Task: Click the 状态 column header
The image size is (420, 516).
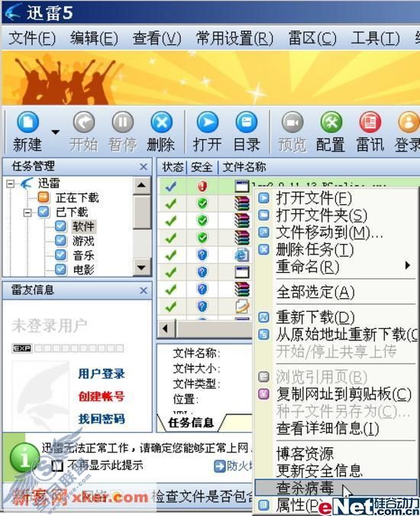Action: 173,167
